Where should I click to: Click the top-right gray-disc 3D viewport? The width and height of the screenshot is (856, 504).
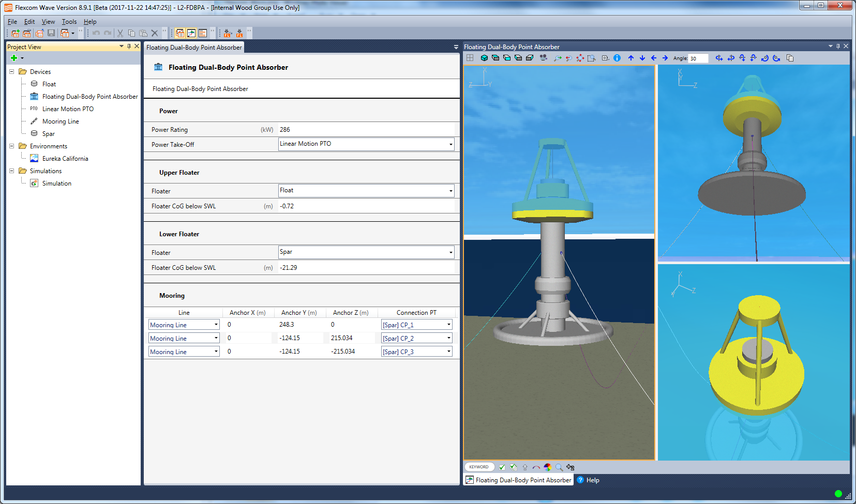[754, 163]
